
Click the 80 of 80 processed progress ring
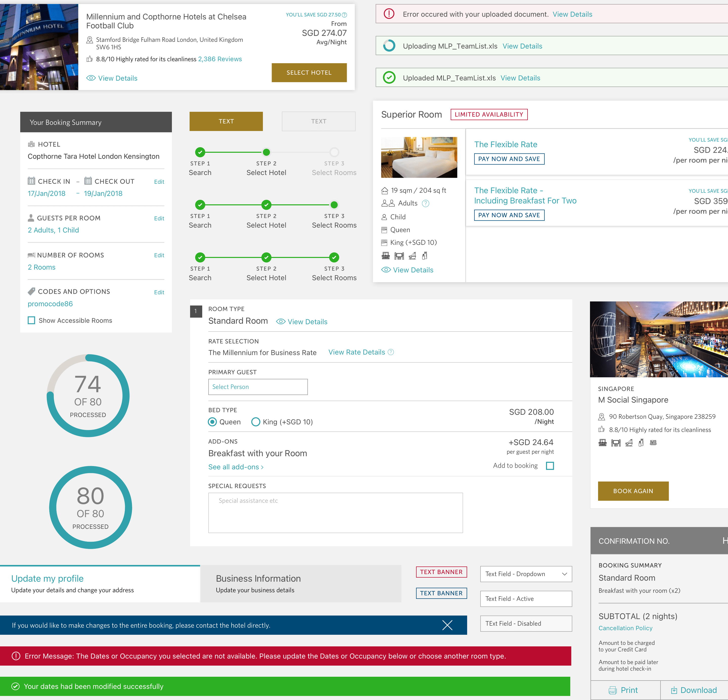(91, 508)
